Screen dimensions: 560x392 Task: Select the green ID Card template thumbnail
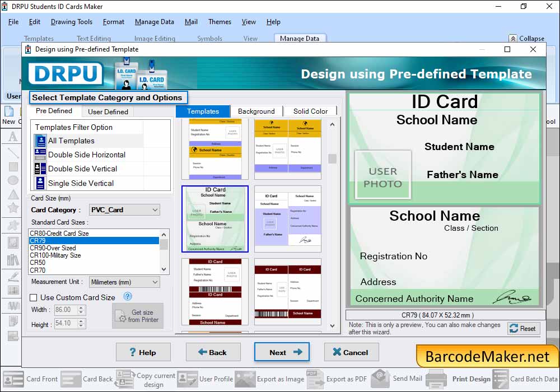click(x=215, y=219)
